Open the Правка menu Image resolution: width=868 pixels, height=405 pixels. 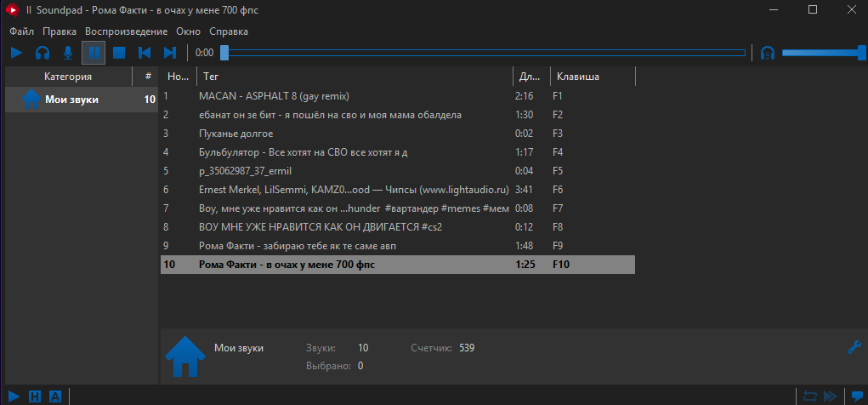coord(60,31)
